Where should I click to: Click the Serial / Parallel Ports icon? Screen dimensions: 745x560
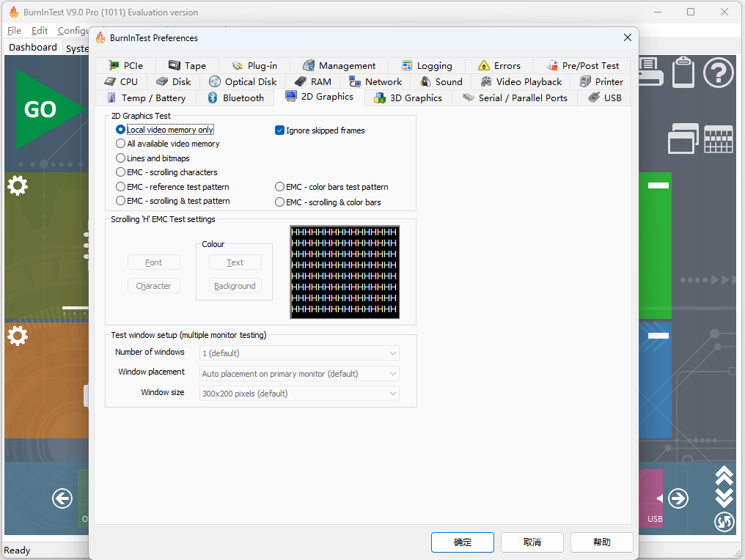[469, 97]
